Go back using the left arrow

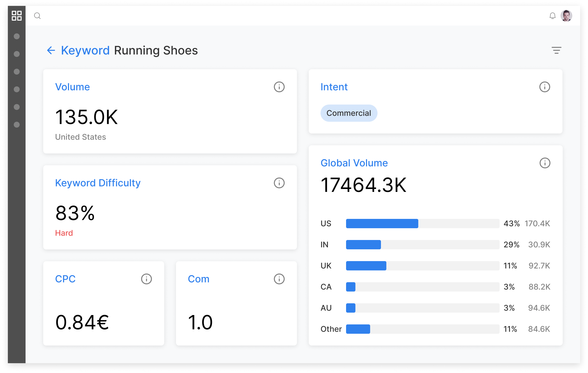[51, 51]
